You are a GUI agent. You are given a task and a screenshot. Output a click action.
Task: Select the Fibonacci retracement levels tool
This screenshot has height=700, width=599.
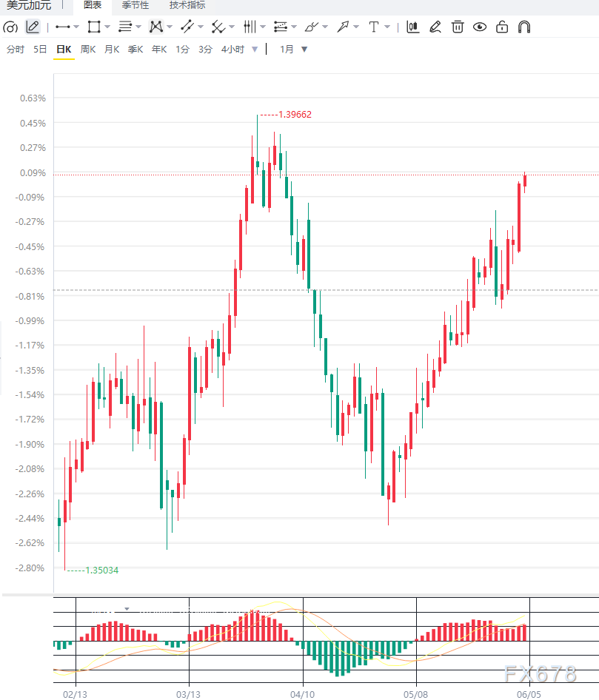(281, 27)
